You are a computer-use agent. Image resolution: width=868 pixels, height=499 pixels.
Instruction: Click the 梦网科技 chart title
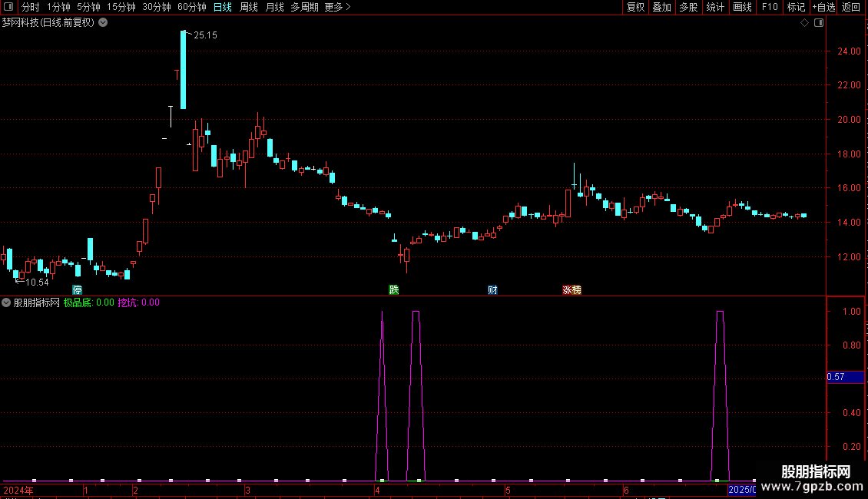48,22
